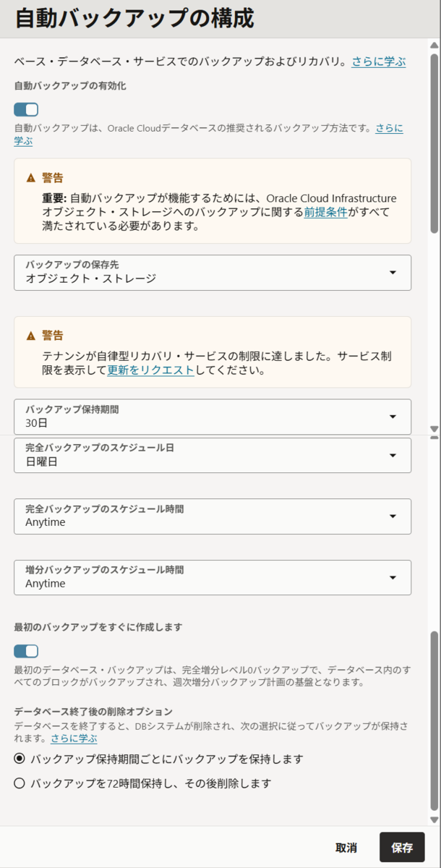Click the 更新をリクエスト link

pos(151,370)
